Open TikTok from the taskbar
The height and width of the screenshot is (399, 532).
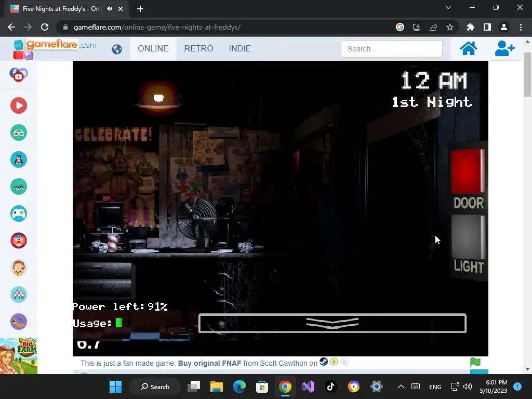pos(331,387)
